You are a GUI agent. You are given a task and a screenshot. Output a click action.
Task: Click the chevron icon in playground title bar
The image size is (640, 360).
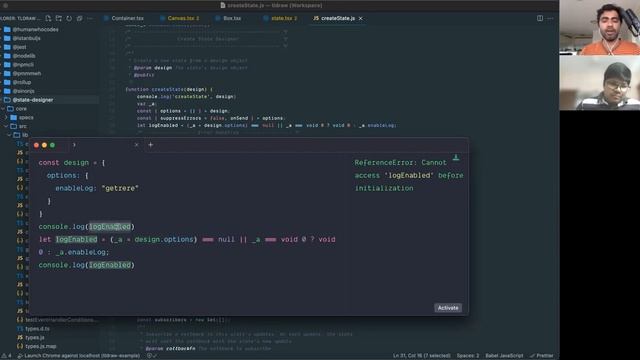tap(74, 144)
